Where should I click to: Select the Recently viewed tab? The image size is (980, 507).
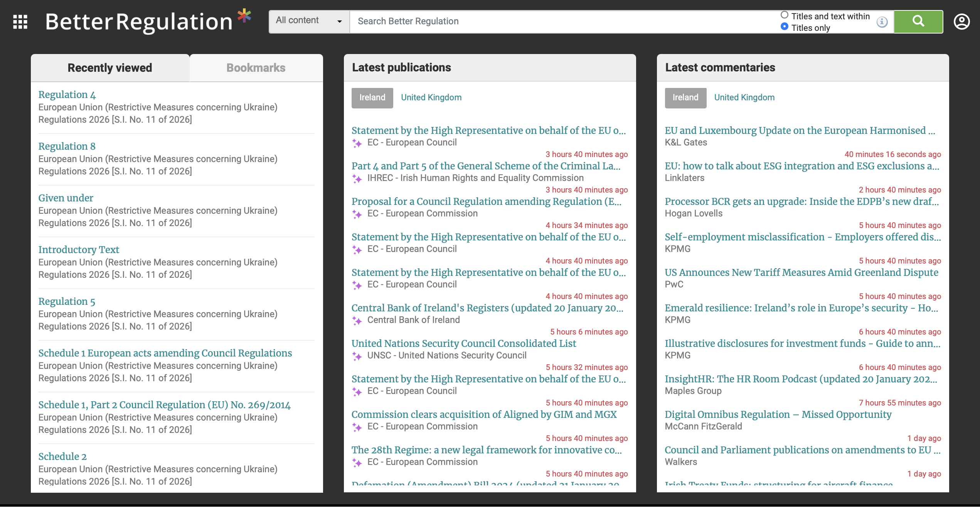coord(110,68)
